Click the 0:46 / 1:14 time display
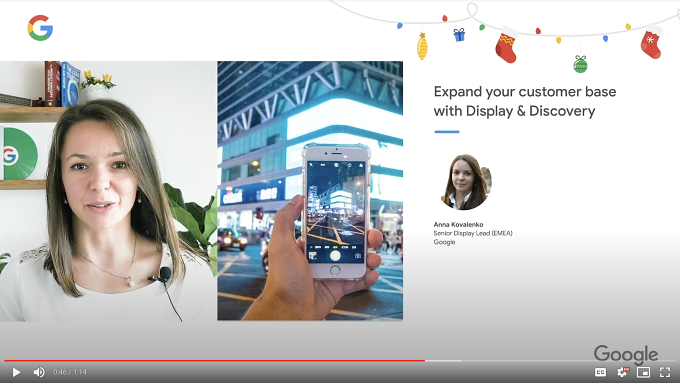 coord(70,372)
